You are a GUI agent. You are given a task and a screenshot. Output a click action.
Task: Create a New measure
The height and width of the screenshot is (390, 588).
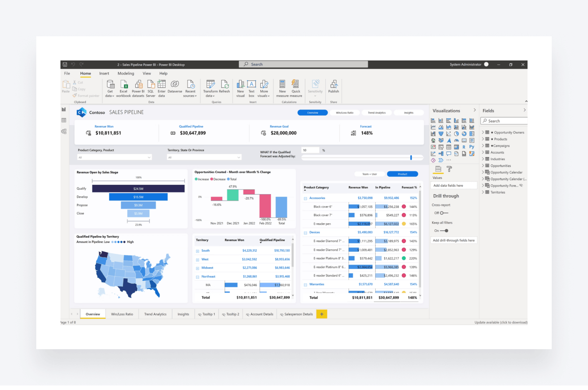coord(282,88)
